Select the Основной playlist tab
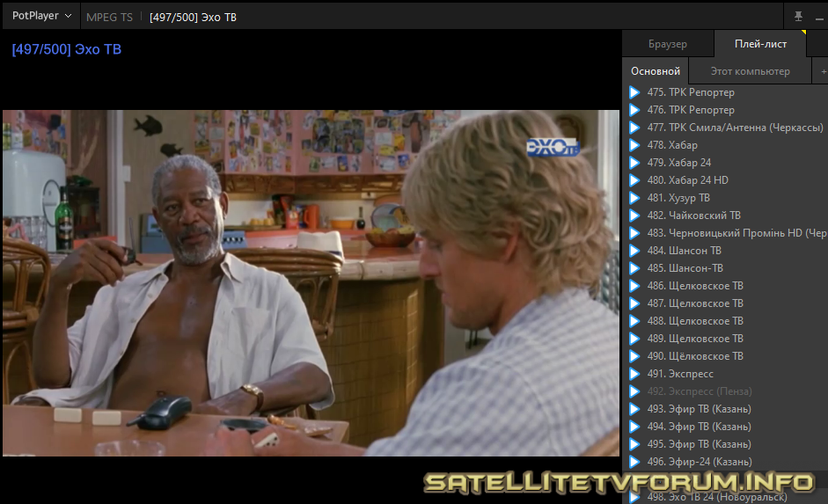 [656, 71]
